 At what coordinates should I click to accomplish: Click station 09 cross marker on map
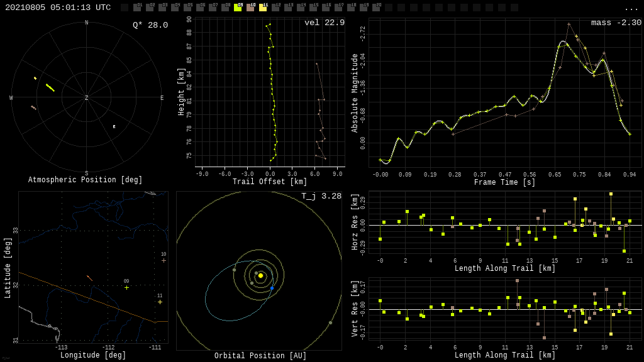pyautogui.click(x=126, y=288)
